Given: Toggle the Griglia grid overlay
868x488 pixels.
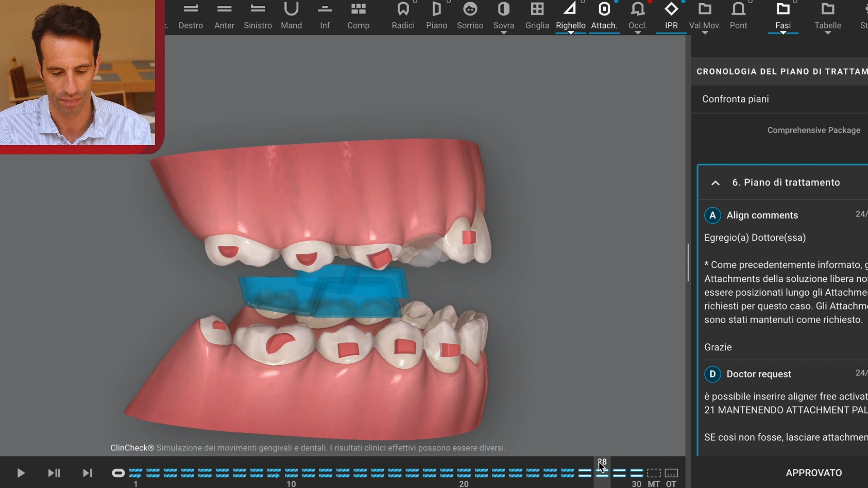Looking at the screenshot, I should [x=537, y=16].
